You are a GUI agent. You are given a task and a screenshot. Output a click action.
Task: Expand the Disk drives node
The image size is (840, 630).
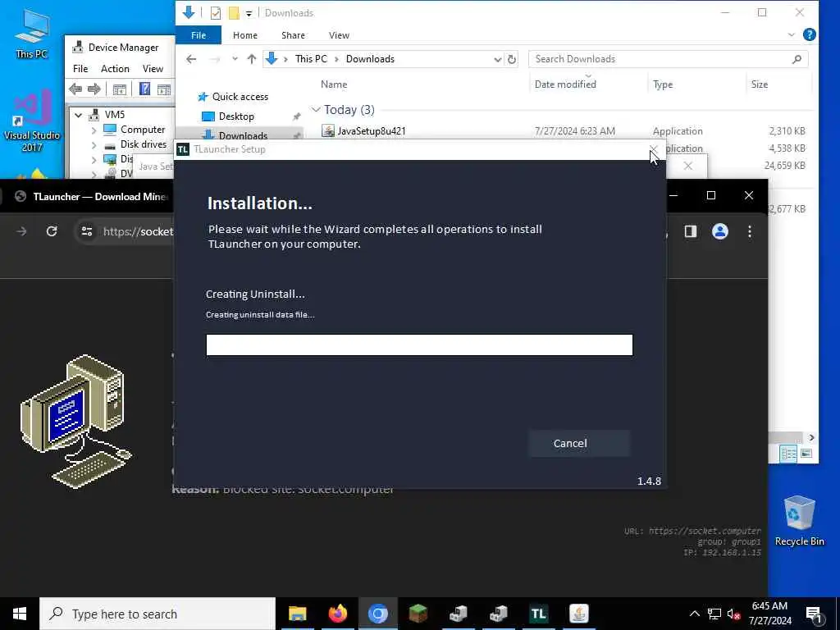click(94, 144)
